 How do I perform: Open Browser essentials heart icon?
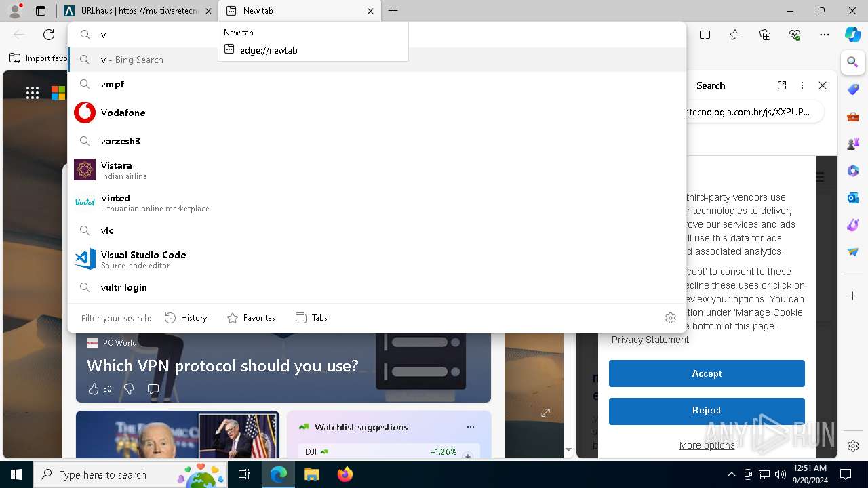coord(795,35)
